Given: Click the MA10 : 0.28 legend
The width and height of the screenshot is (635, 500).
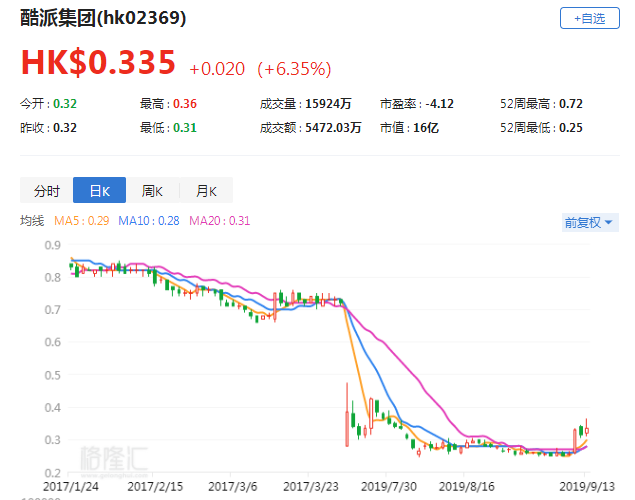Looking at the screenshot, I should point(149,221).
